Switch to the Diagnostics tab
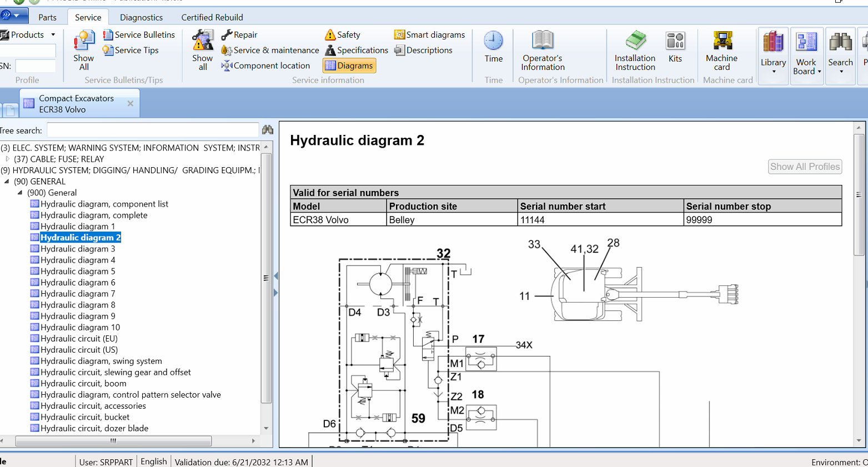868x467 pixels. 141,17
